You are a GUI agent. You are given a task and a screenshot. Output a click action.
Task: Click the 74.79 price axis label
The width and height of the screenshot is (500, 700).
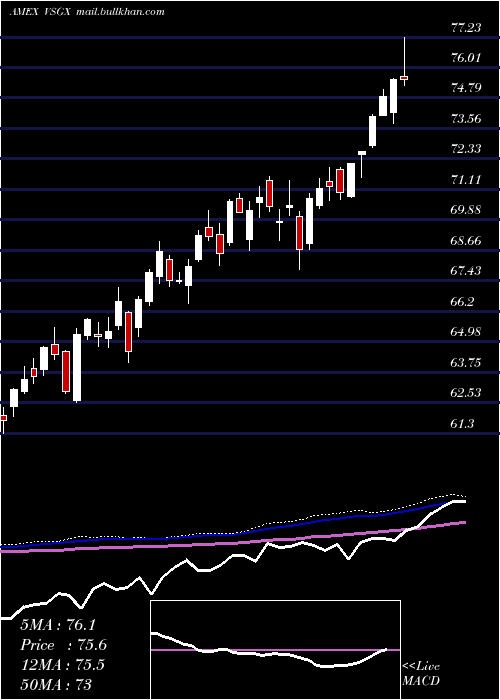coord(466,88)
